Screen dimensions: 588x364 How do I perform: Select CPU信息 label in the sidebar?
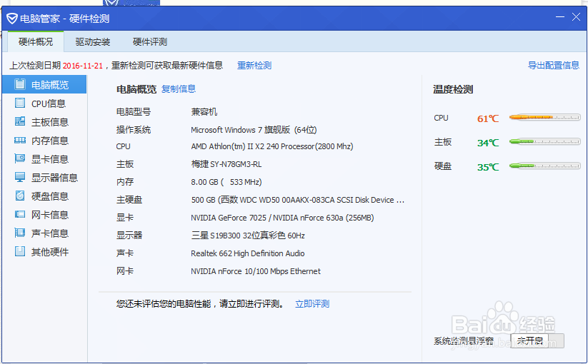(x=49, y=103)
